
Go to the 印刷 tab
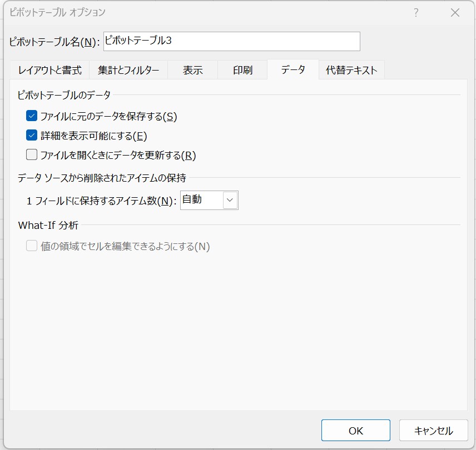(x=242, y=70)
